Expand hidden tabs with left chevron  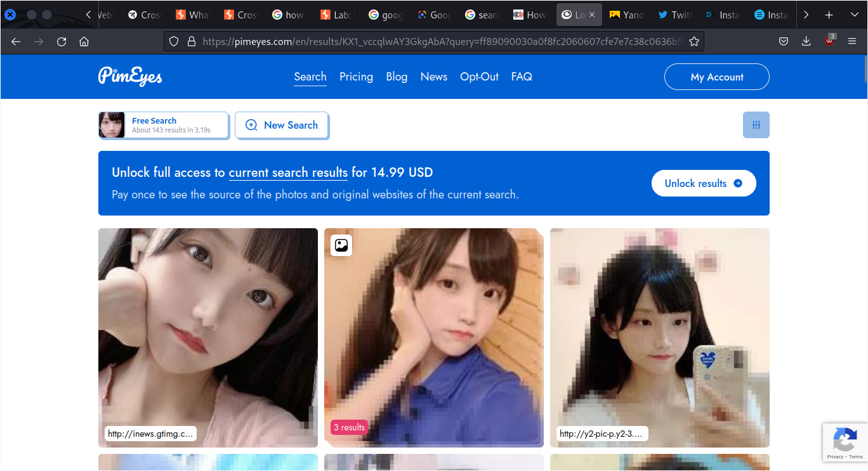click(88, 14)
